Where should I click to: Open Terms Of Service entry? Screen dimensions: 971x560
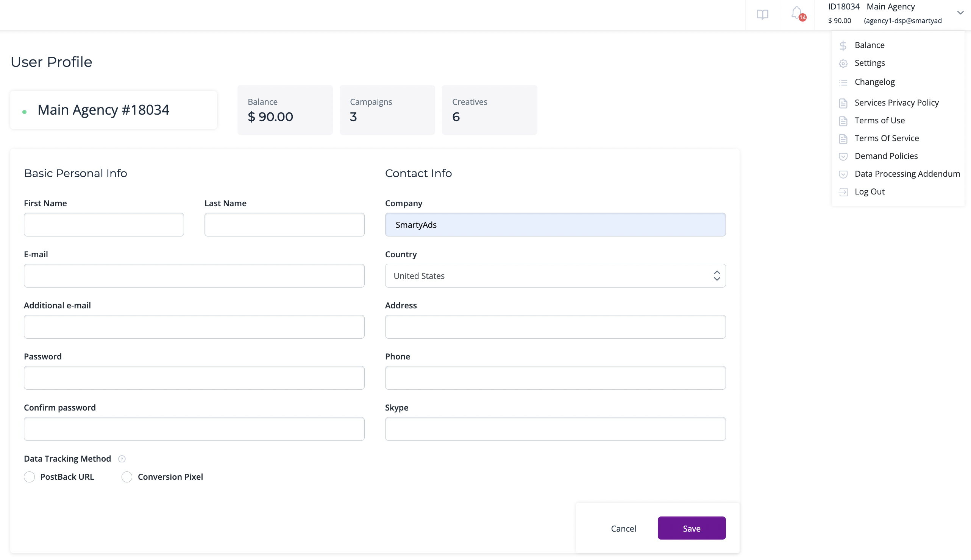coord(886,138)
